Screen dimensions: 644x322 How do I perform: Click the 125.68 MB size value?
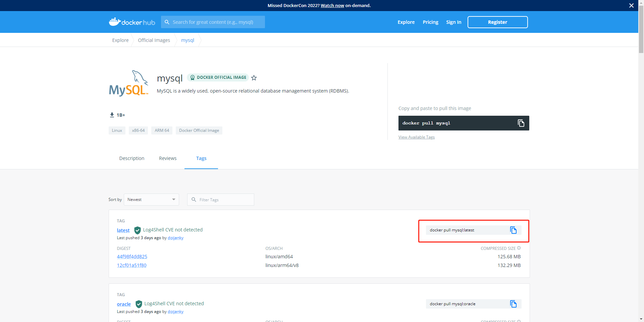(x=509, y=257)
